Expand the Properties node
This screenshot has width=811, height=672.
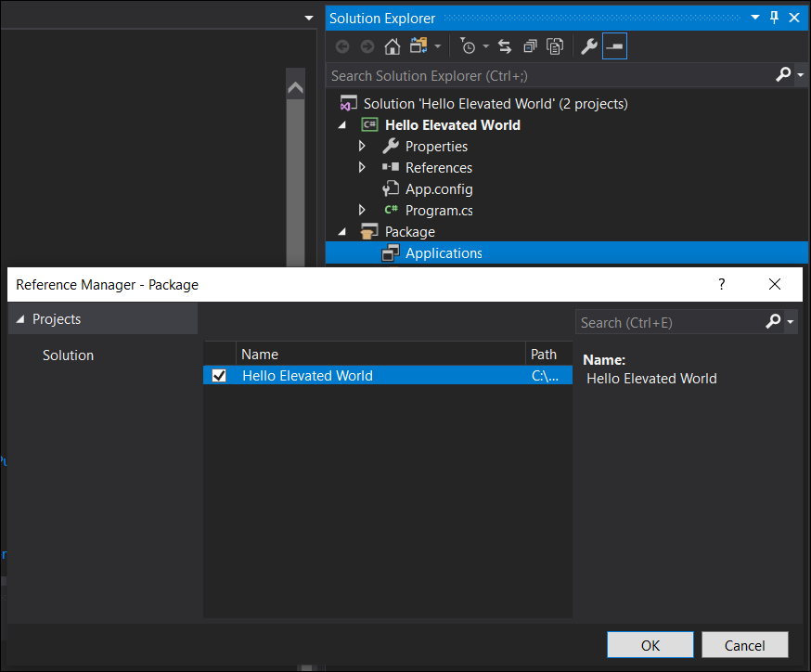click(x=362, y=147)
